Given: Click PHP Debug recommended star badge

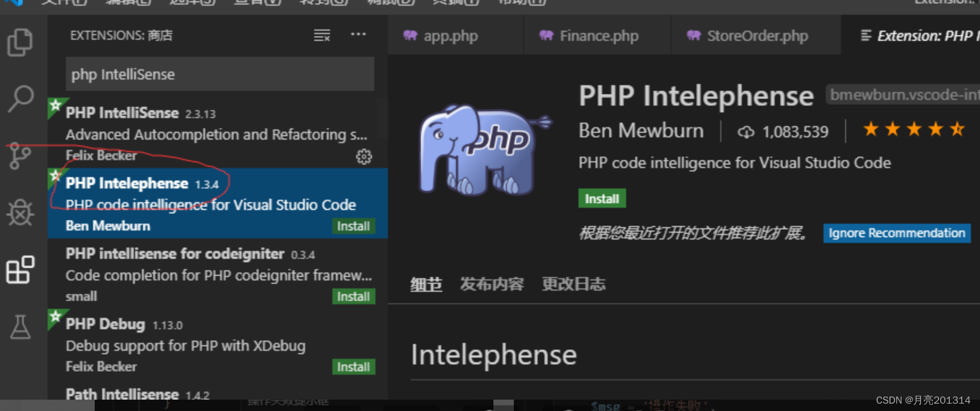Looking at the screenshot, I should (x=56, y=317).
